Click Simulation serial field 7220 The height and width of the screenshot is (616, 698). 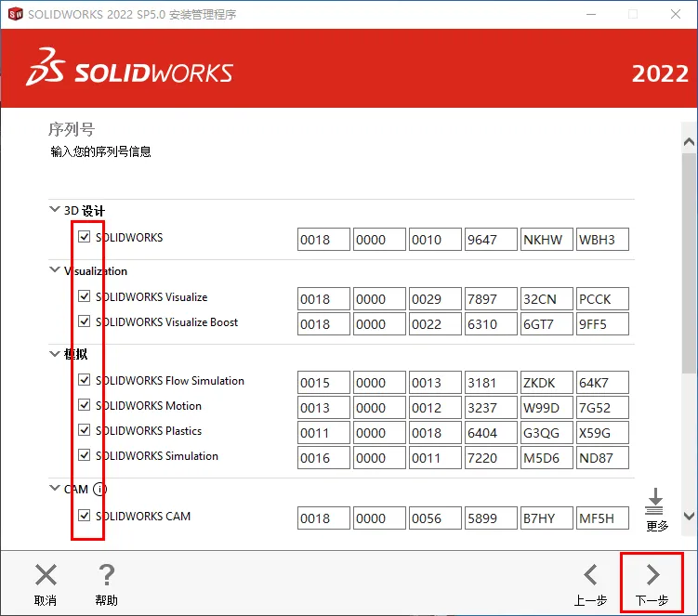491,457
